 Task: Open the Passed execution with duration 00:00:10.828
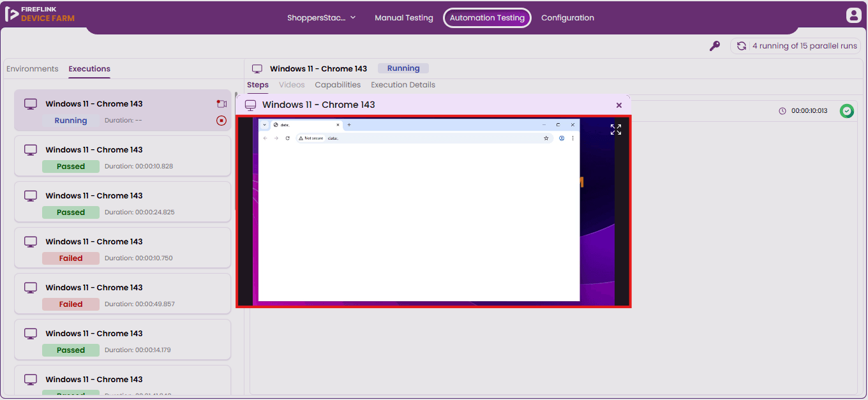click(123, 156)
